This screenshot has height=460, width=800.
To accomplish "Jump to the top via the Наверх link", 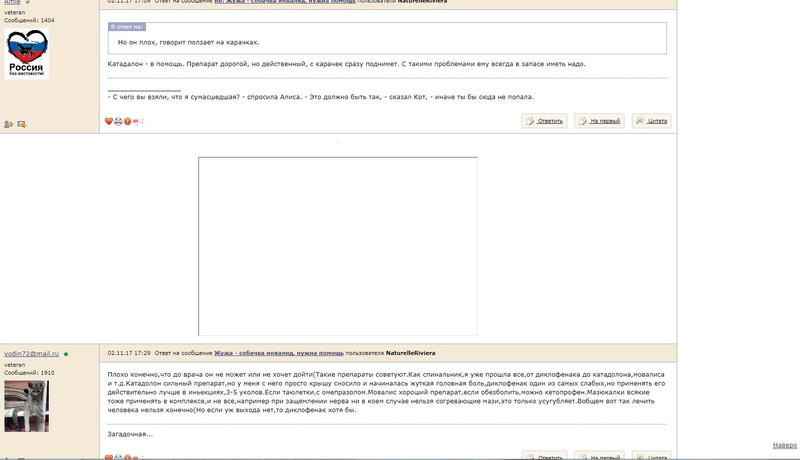I will (785, 445).
